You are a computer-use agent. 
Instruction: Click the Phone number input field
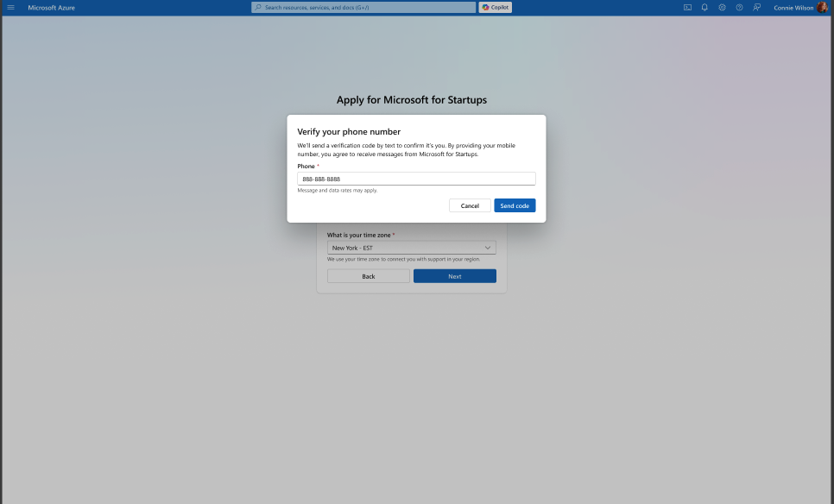(x=416, y=179)
